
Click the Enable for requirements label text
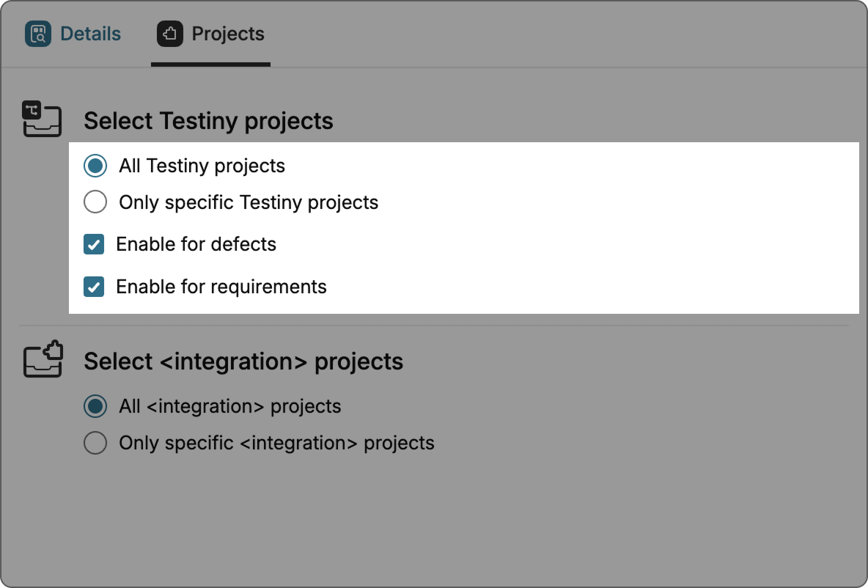click(221, 286)
